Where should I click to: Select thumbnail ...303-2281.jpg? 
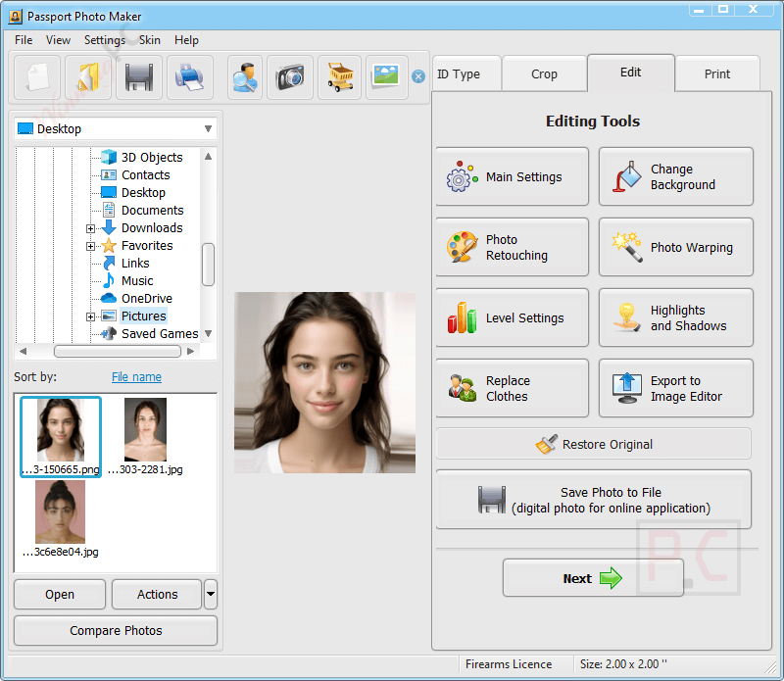(x=145, y=436)
